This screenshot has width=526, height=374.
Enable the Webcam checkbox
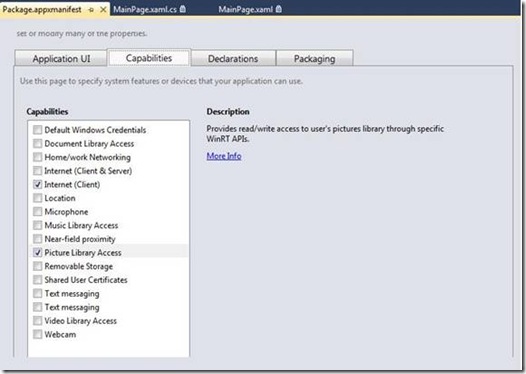coord(38,334)
